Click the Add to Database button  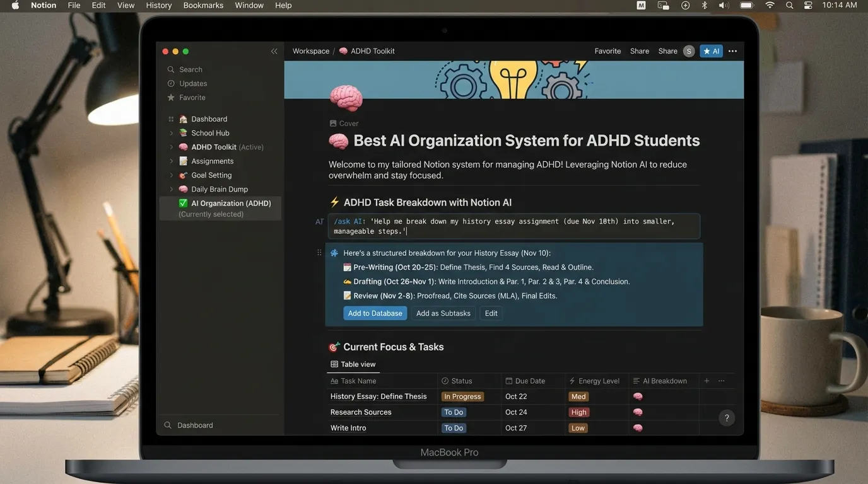pos(375,313)
